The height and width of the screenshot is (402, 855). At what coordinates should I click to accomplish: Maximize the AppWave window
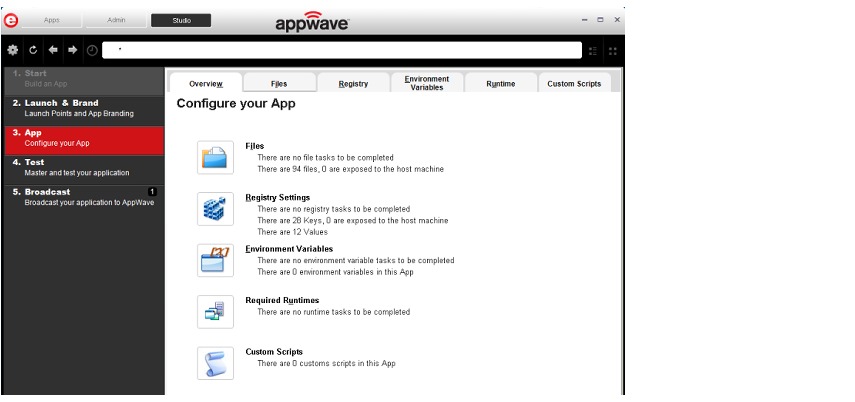600,20
